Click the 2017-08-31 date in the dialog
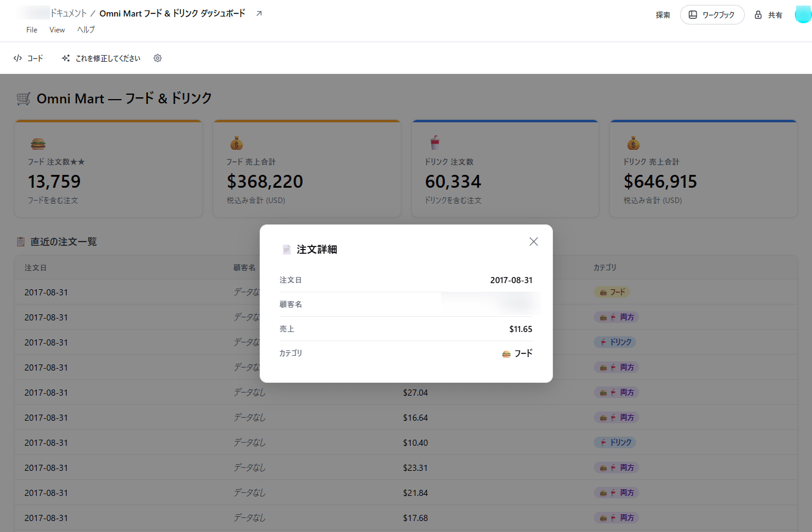812x532 pixels. click(511, 280)
